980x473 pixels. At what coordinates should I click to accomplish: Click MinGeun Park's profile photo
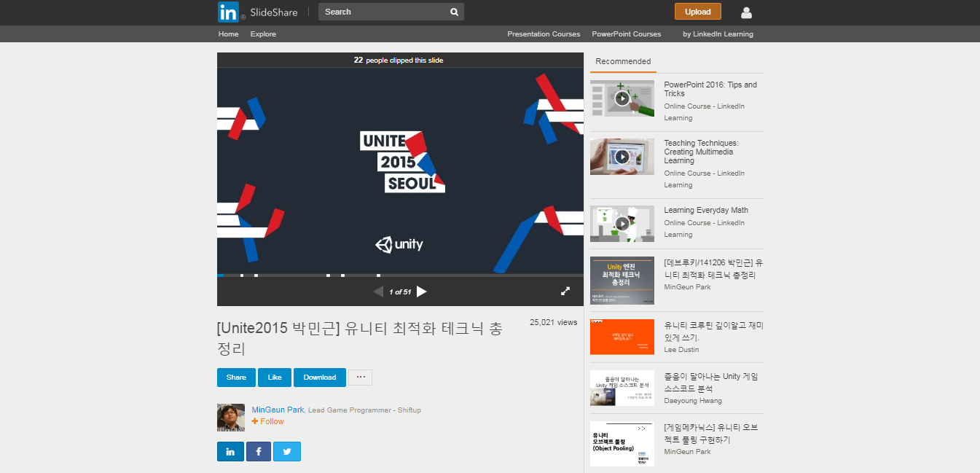[x=231, y=418]
